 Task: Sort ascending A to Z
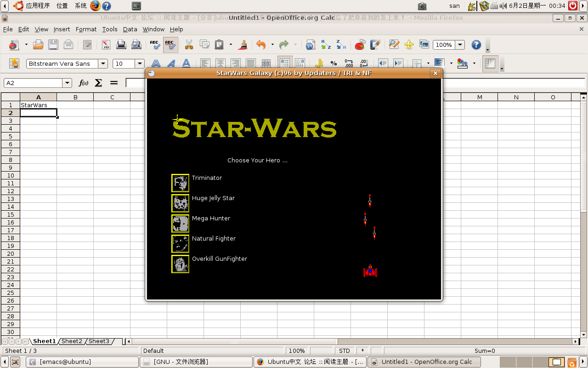(x=326, y=45)
